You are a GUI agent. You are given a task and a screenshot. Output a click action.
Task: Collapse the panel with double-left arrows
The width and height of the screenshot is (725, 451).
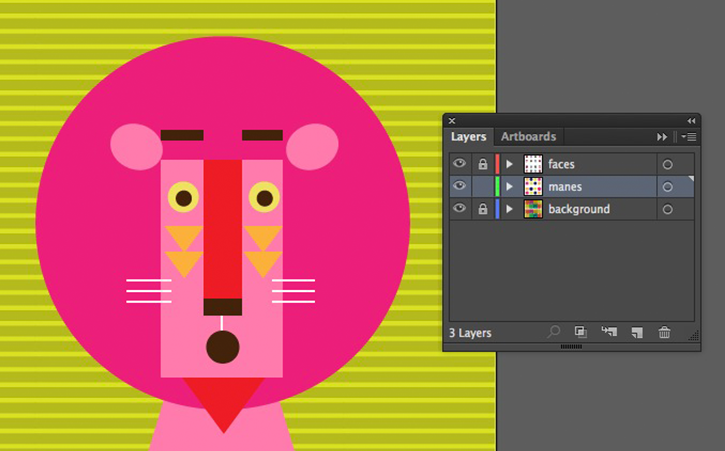(691, 121)
